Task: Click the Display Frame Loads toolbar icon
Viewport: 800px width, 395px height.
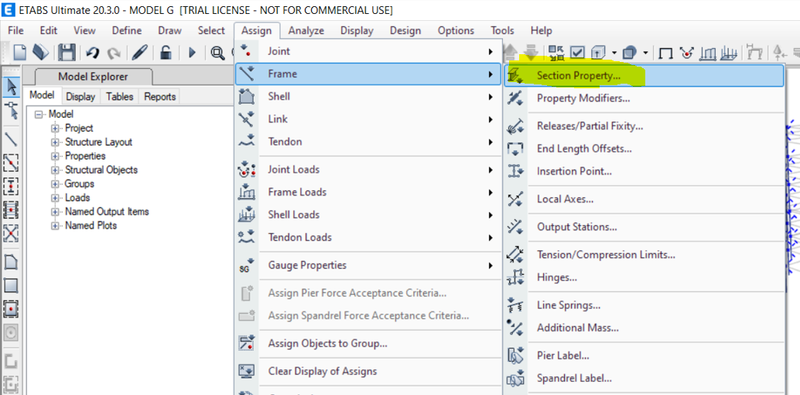Action: pyautogui.click(x=709, y=53)
